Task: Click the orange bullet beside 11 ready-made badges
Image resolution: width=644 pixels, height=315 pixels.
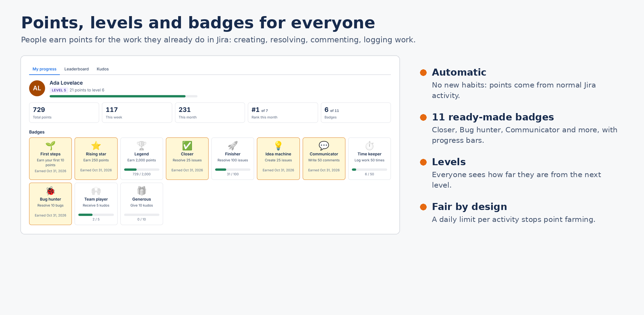Action: click(x=423, y=117)
